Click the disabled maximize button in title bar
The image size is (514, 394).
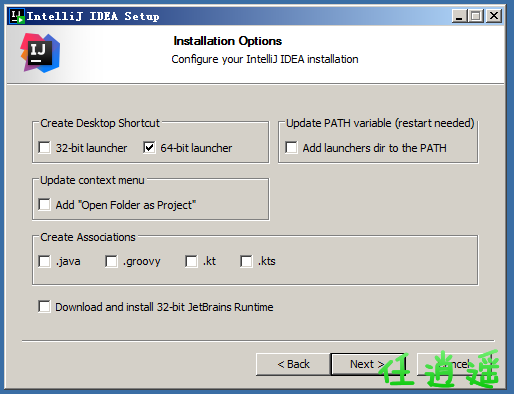point(476,16)
